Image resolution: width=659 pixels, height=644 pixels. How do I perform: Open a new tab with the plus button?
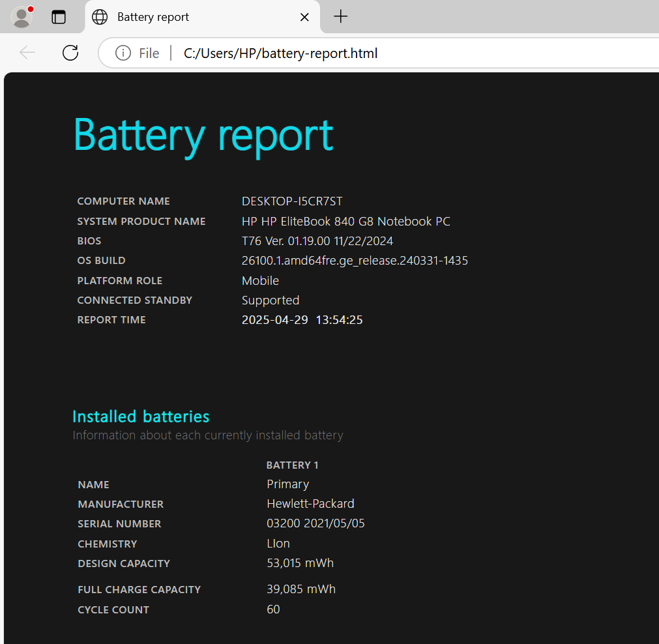tap(340, 17)
